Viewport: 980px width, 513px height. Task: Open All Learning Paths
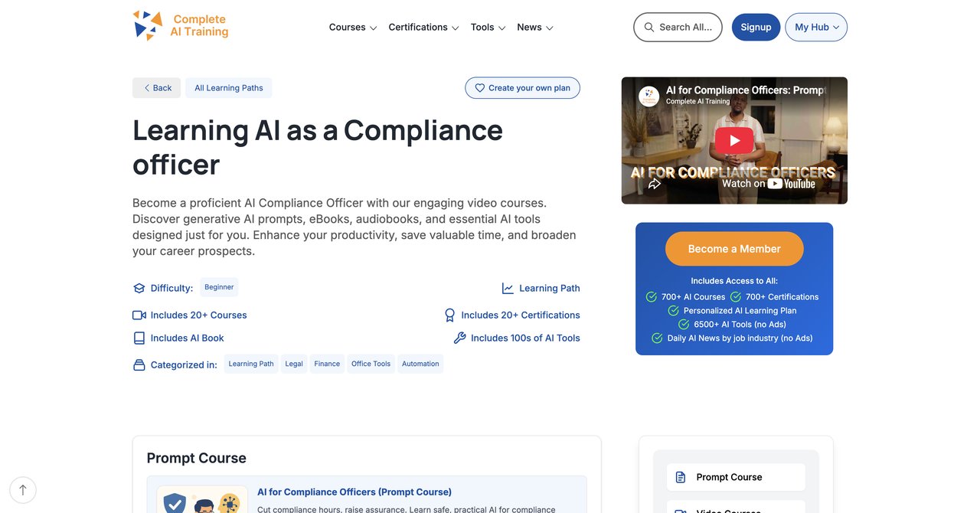pos(229,88)
